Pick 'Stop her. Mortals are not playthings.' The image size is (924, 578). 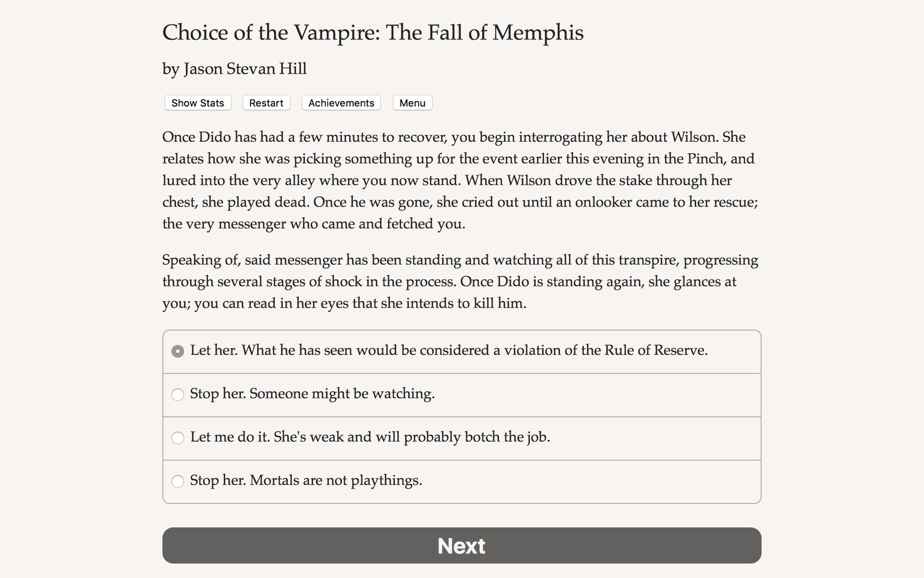[x=306, y=481]
